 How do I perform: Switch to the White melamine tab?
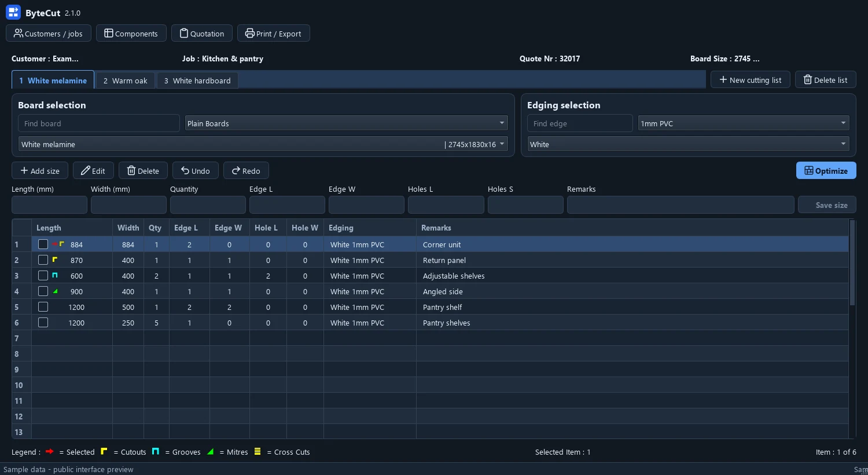(53, 80)
